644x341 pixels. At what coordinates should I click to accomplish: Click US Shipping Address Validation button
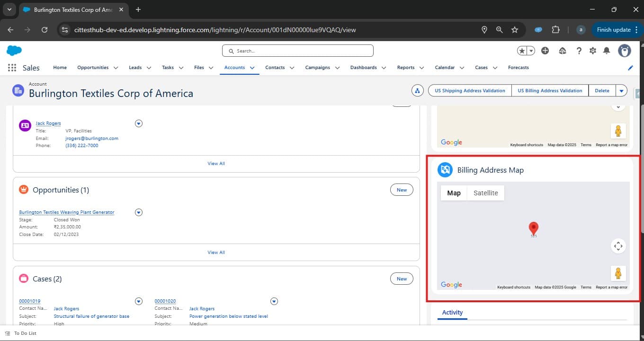pyautogui.click(x=470, y=91)
